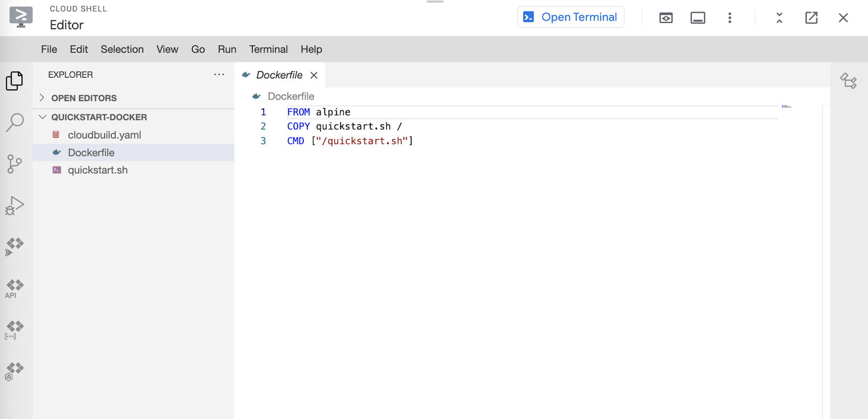The image size is (868, 419).
Task: Open Source Control branch icon
Action: point(15,164)
